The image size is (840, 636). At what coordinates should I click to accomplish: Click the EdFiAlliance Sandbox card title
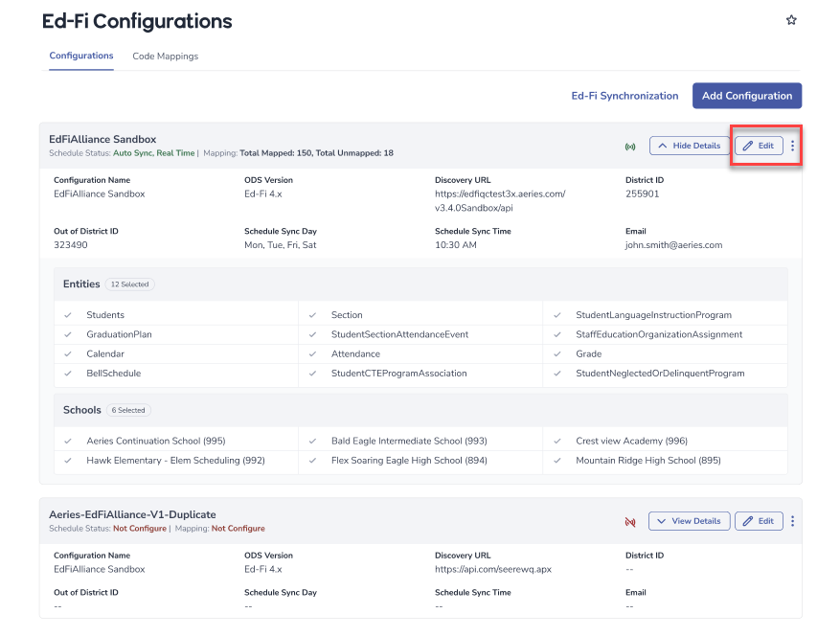tap(102, 139)
